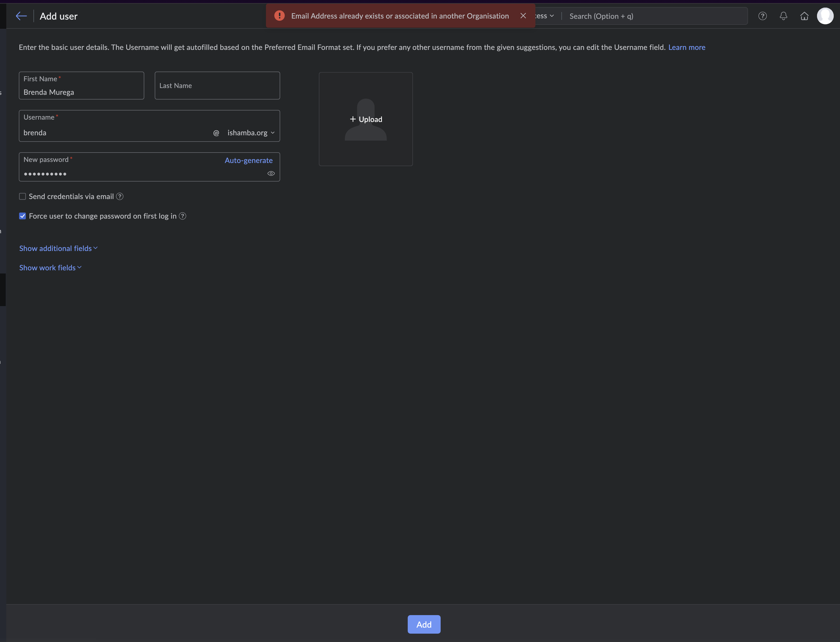Go to the home icon
The width and height of the screenshot is (840, 642).
804,16
